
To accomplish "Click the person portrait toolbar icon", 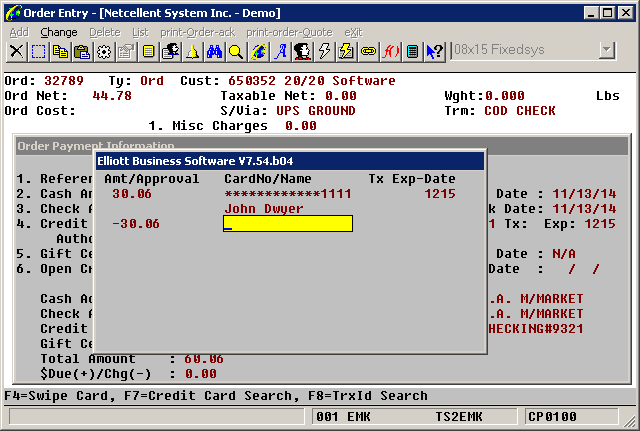I will [302, 51].
